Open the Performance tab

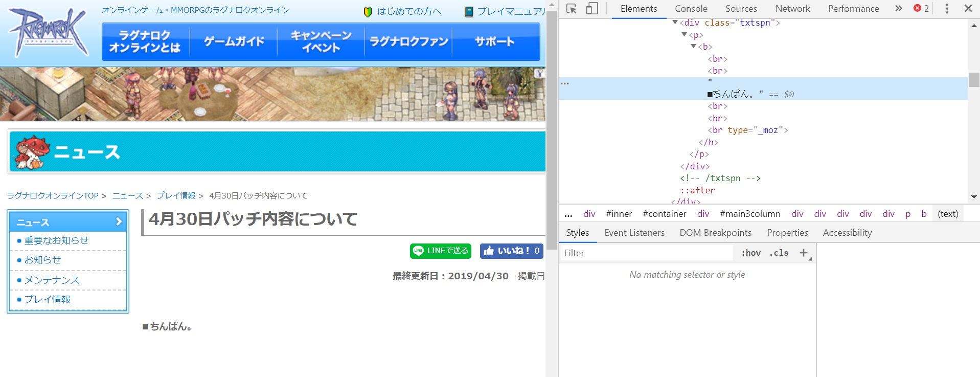(x=854, y=9)
